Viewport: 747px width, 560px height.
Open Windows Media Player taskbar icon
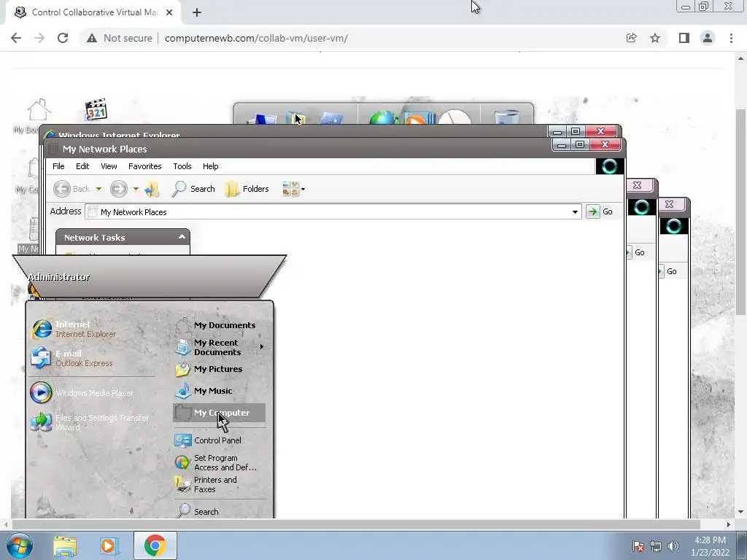click(x=108, y=545)
